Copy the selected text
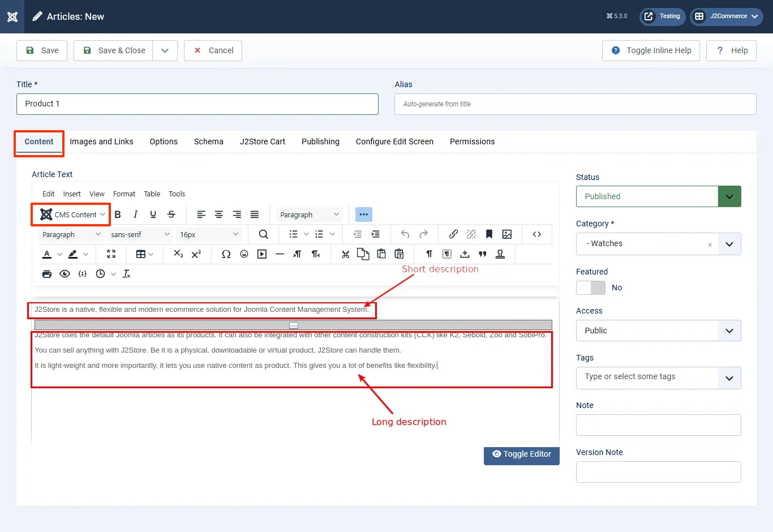773x532 pixels. tap(363, 254)
